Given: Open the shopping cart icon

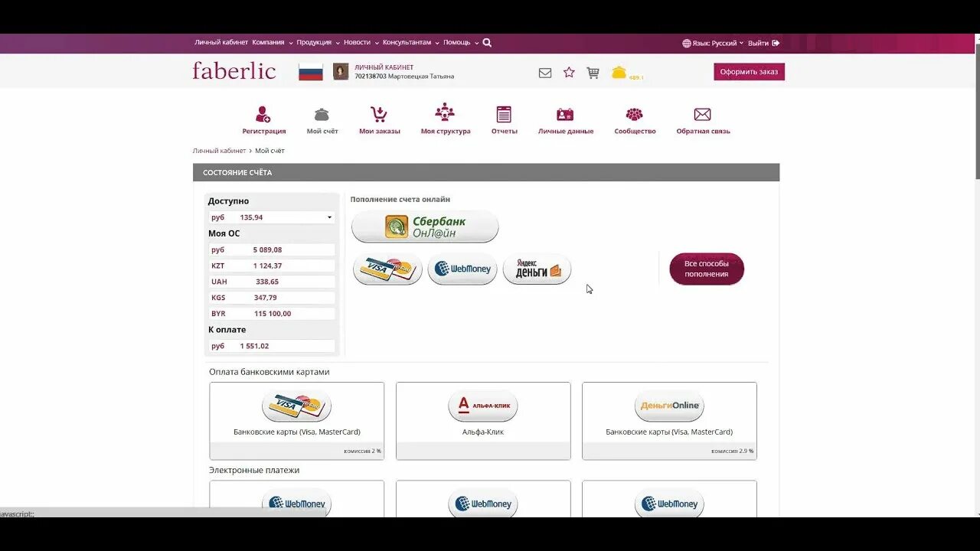Looking at the screenshot, I should [593, 73].
